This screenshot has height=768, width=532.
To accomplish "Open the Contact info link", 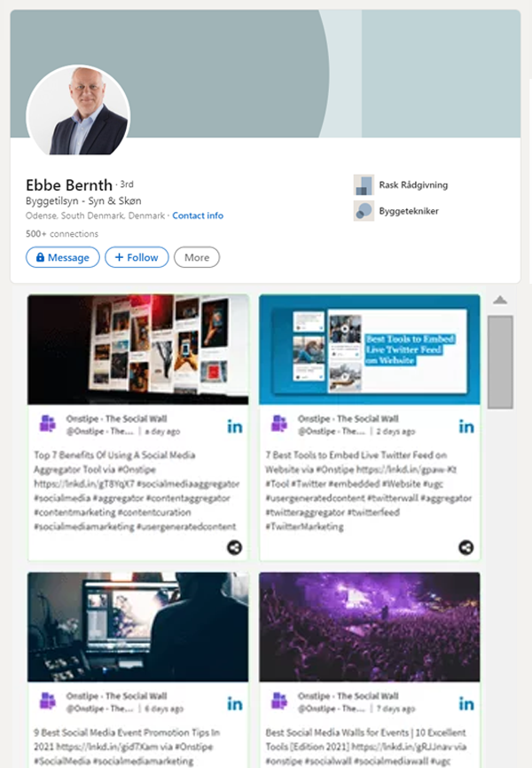I will coord(198,216).
